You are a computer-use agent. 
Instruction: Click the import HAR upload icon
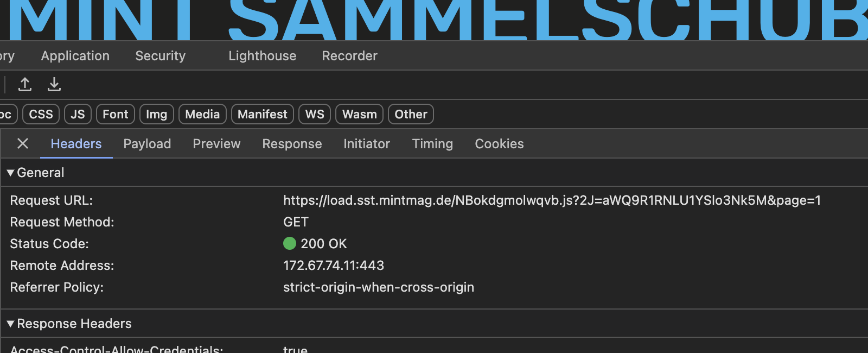(25, 84)
